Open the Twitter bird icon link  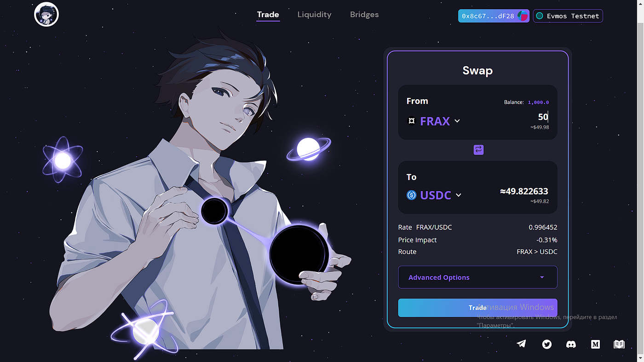pyautogui.click(x=546, y=344)
